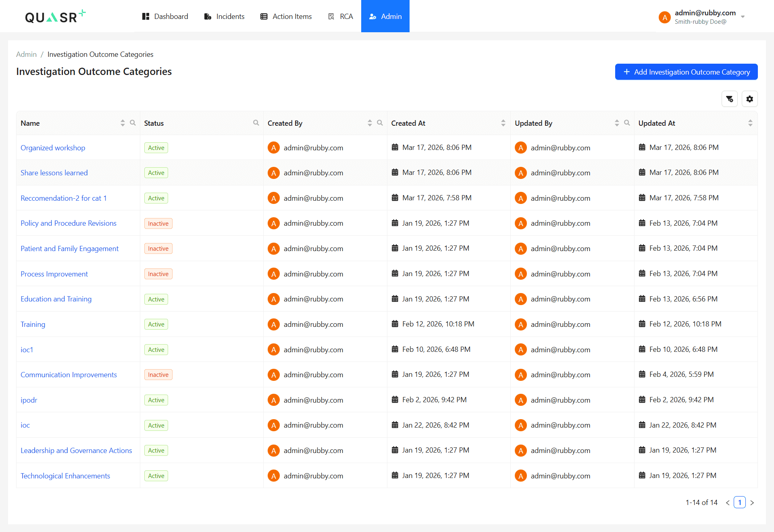Open the Policy and Procedure Revisions category
Screen dimensions: 774x532
pos(69,223)
